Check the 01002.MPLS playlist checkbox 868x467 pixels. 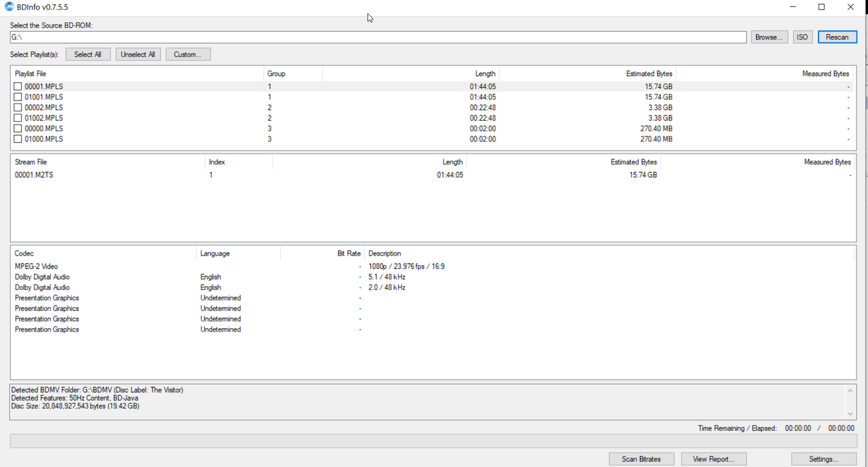18,118
